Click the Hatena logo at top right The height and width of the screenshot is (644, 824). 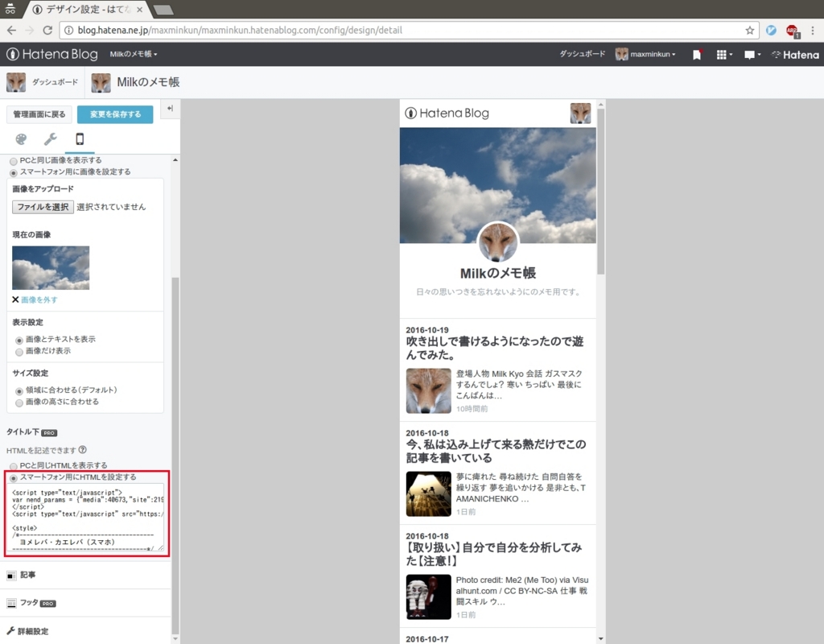point(795,55)
